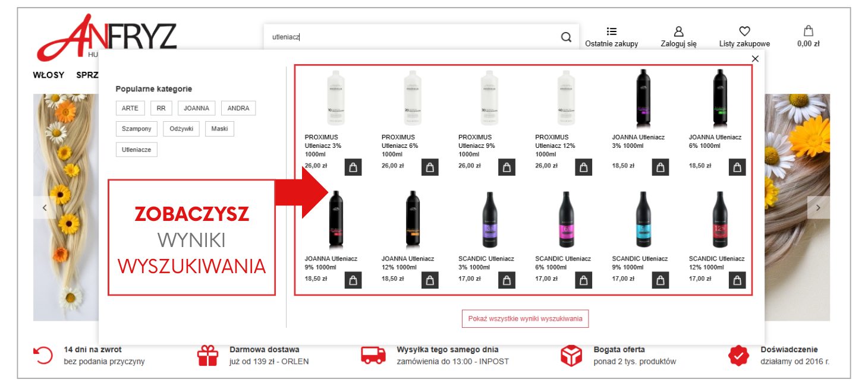This screenshot has width=868, height=386.
Task: Add SCANDIC Utleniacz 3% to cart
Action: tap(507, 280)
